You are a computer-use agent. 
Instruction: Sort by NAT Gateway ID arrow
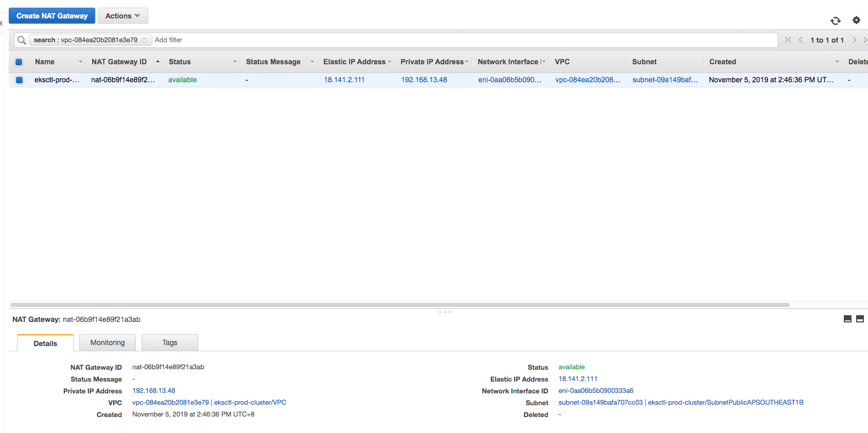point(158,62)
